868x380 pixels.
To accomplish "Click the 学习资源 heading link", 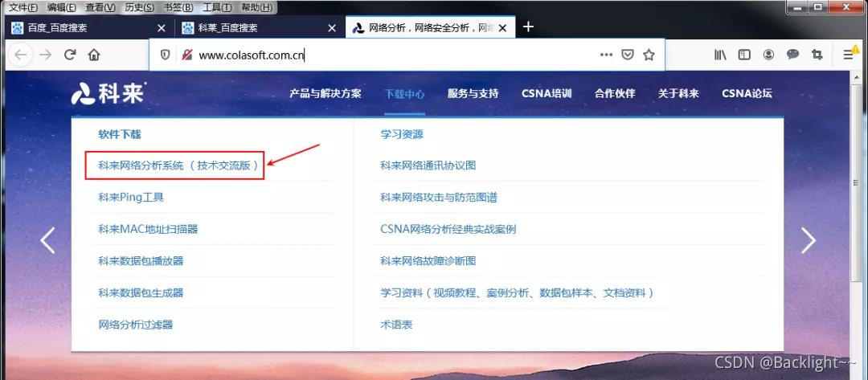I will point(402,134).
